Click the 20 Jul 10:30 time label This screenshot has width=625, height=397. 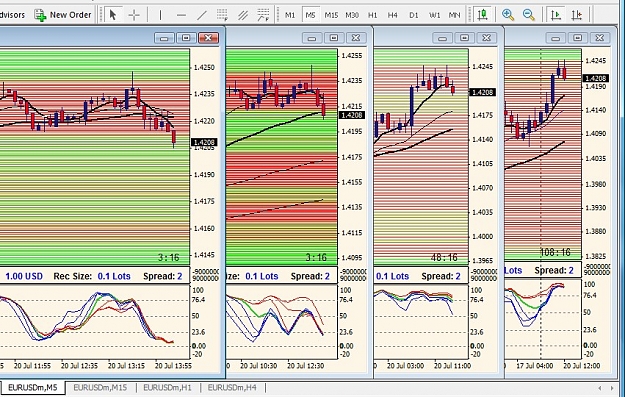[259, 366]
